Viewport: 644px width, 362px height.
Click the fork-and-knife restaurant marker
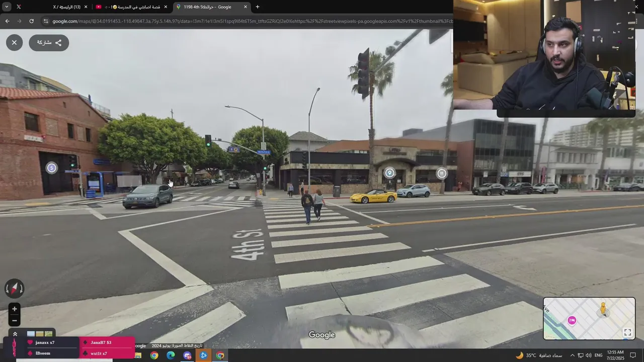(441, 173)
